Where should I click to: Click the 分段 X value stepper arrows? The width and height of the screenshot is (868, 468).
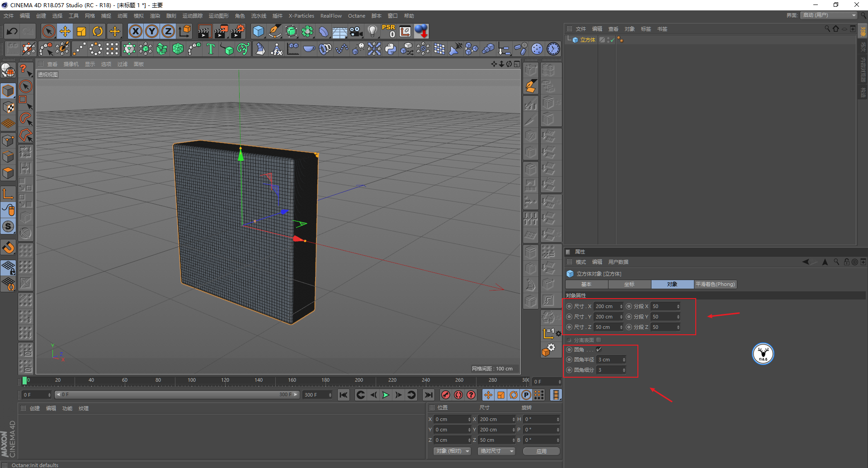(x=678, y=306)
